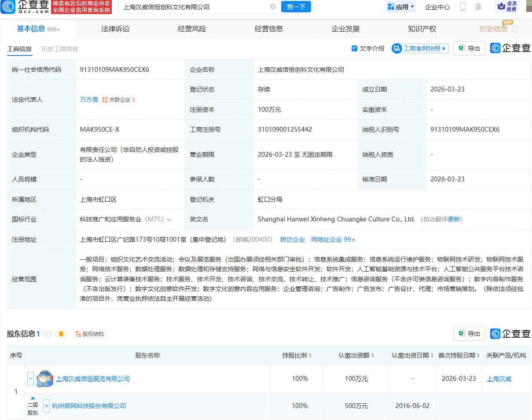
Task: Switch to the 法律诉讼 tab
Action: point(115,28)
